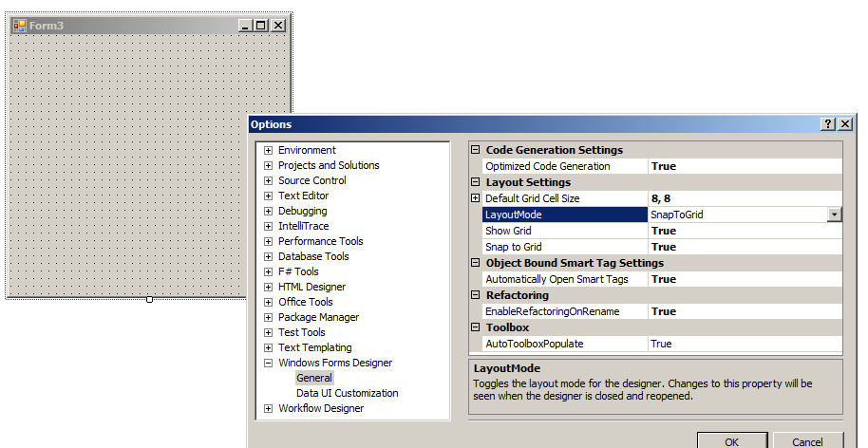Image resolution: width=868 pixels, height=448 pixels.
Task: Collapse the Layout Settings category
Action: (x=475, y=182)
